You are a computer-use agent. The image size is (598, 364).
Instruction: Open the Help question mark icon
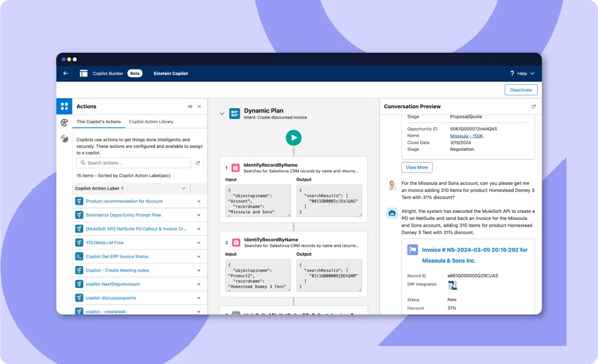pyautogui.click(x=512, y=73)
